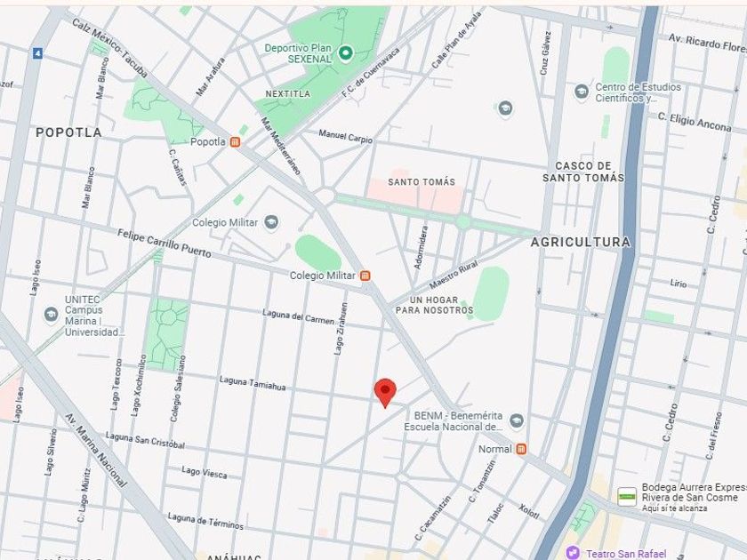Open the UNITEC Campus Marina school marker
Screen dimensions: 747x560
pyautogui.click(x=51, y=315)
